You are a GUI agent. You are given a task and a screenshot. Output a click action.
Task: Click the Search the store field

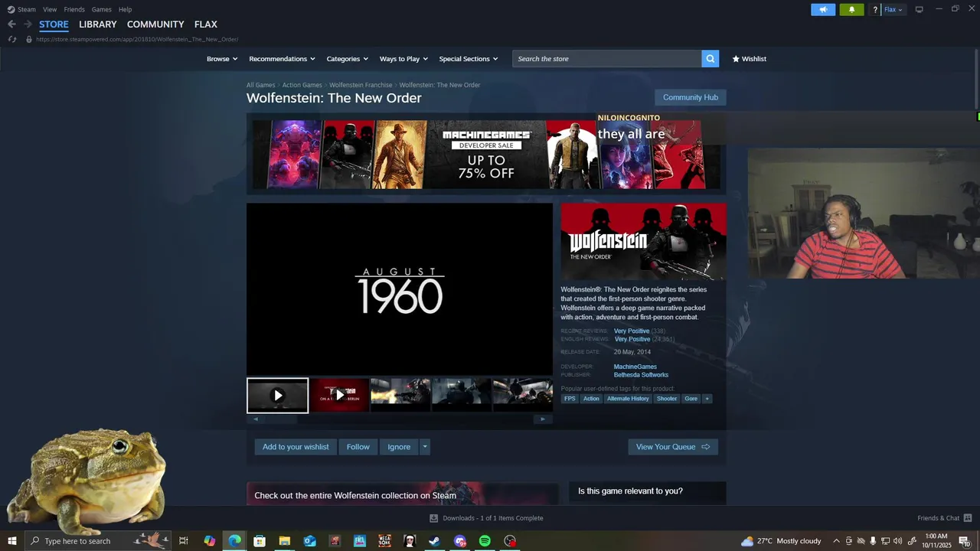[607, 59]
